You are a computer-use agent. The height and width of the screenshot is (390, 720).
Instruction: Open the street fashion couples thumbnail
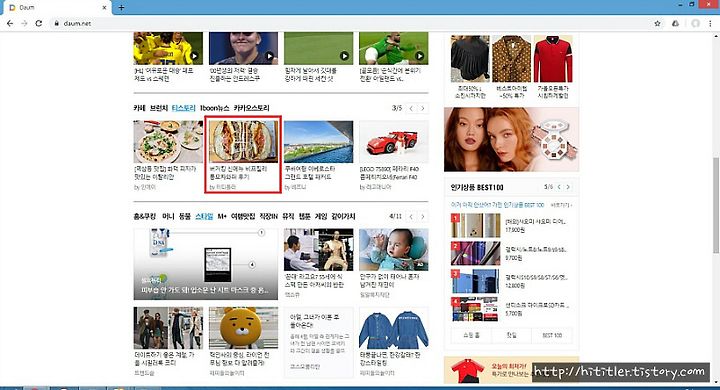(168, 328)
